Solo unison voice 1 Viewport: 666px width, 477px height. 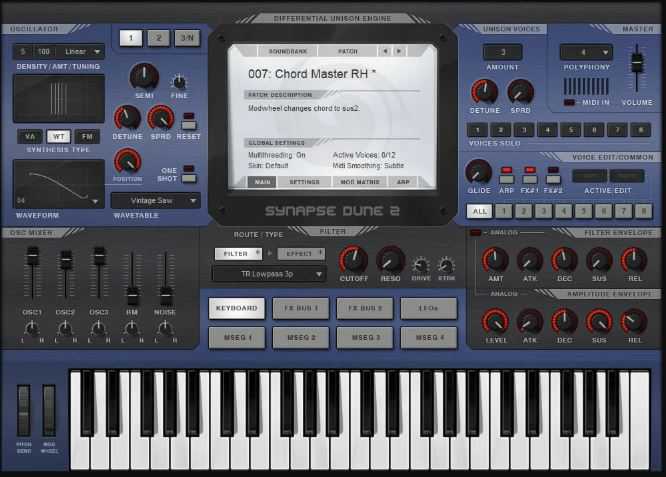pos(477,130)
